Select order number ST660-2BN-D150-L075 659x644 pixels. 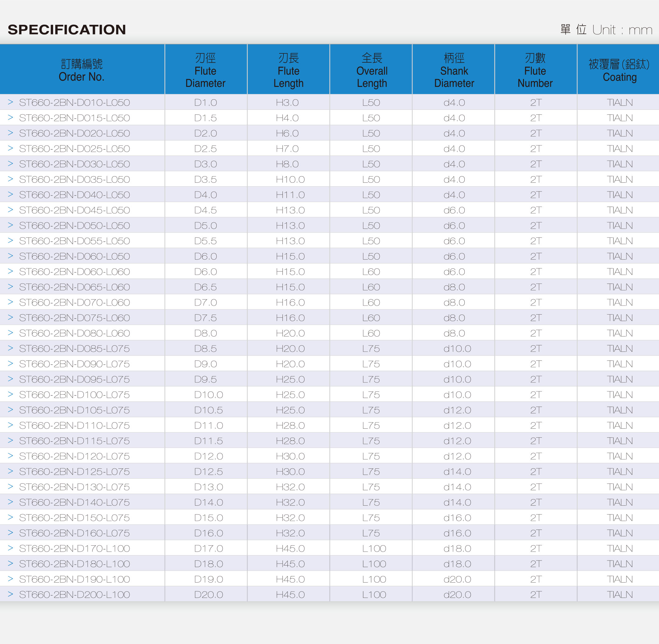(74, 517)
